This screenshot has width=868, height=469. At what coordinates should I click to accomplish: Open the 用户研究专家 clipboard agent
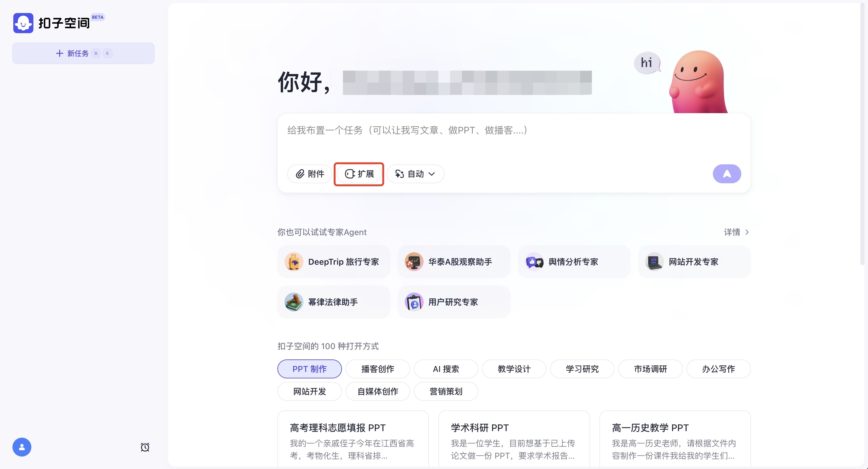[x=454, y=302]
